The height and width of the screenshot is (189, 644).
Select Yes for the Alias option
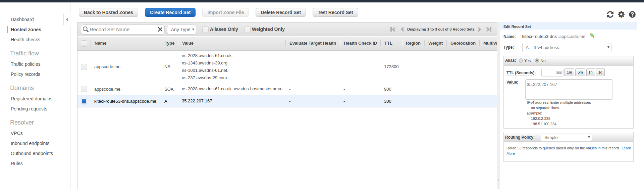(x=521, y=61)
